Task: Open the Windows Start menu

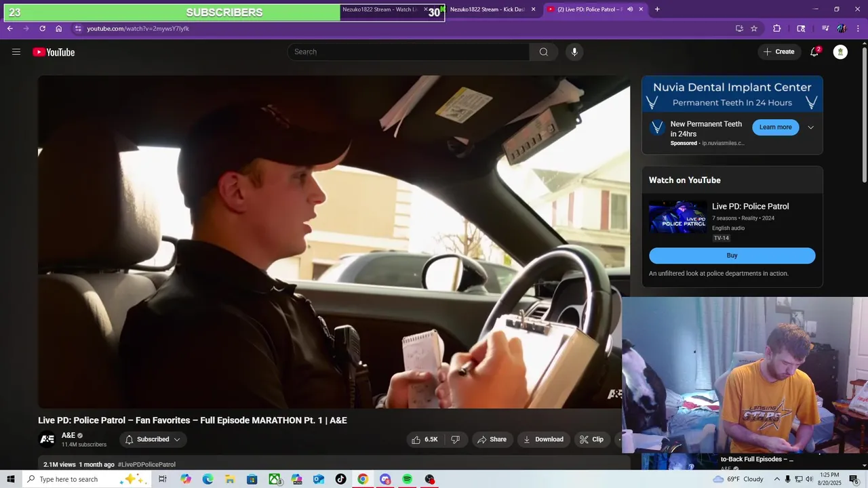Action: click(11, 479)
